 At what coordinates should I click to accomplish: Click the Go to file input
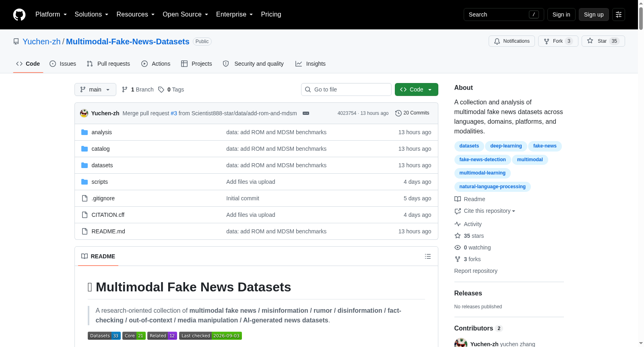[346, 89]
